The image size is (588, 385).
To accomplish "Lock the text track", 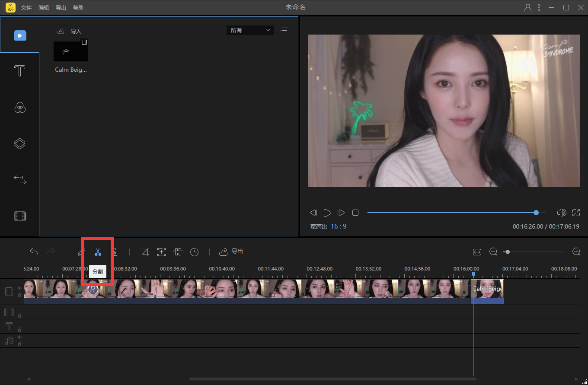I will 19,330.
